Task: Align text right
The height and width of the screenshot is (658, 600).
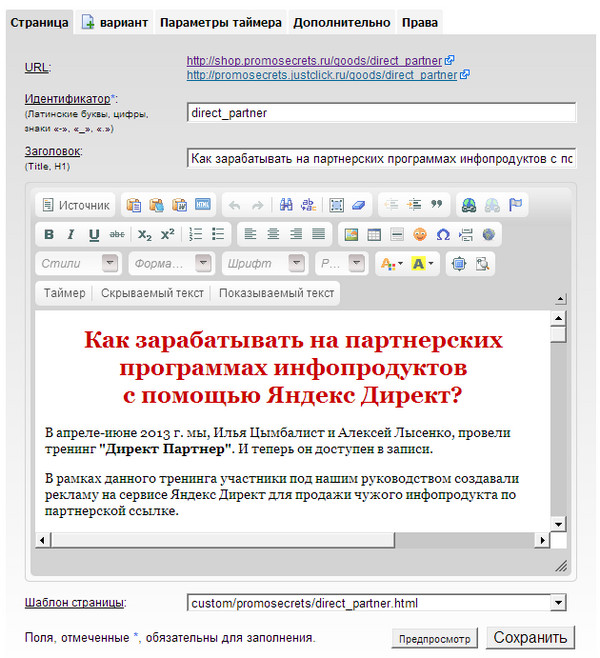Action: coord(296,234)
